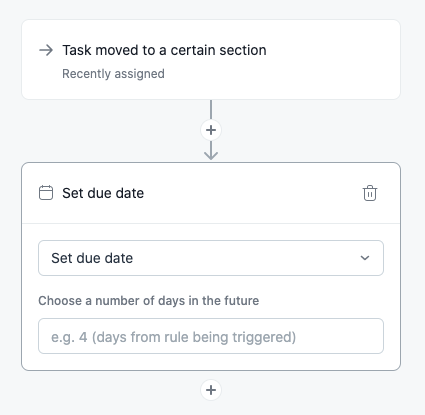The height and width of the screenshot is (415, 425).
Task: Insert a step with the middle plus button
Action: [211, 130]
